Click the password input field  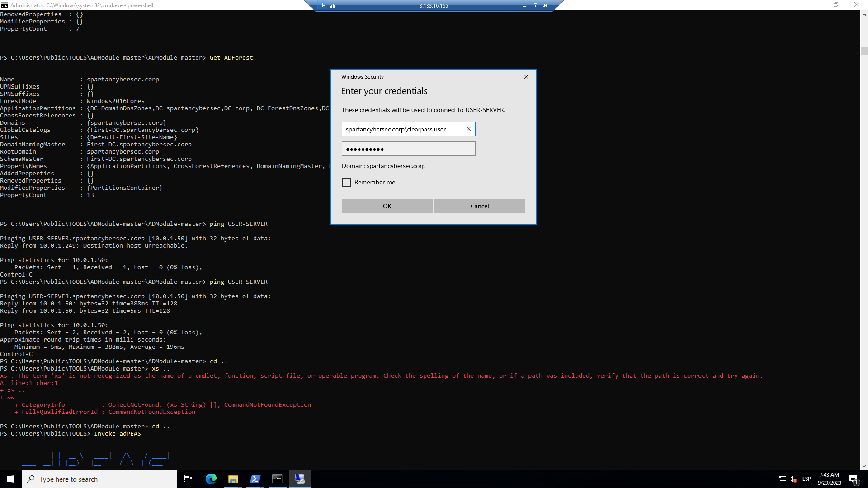408,149
